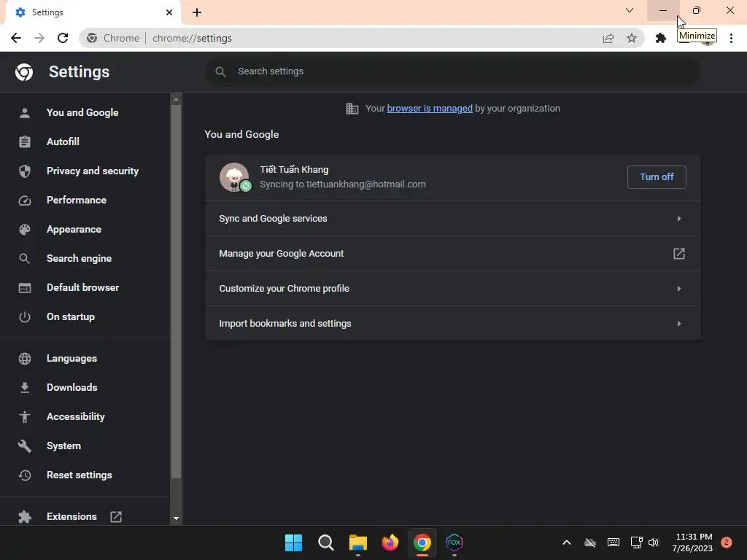Click the person icon beside You and Google
The width and height of the screenshot is (747, 560).
(x=25, y=113)
